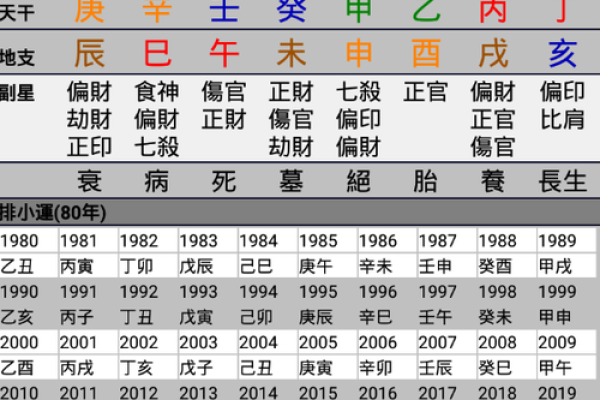The height and width of the screenshot is (400, 600).
Task: Select the 己丑 cell below 2004
Action: coord(268,368)
